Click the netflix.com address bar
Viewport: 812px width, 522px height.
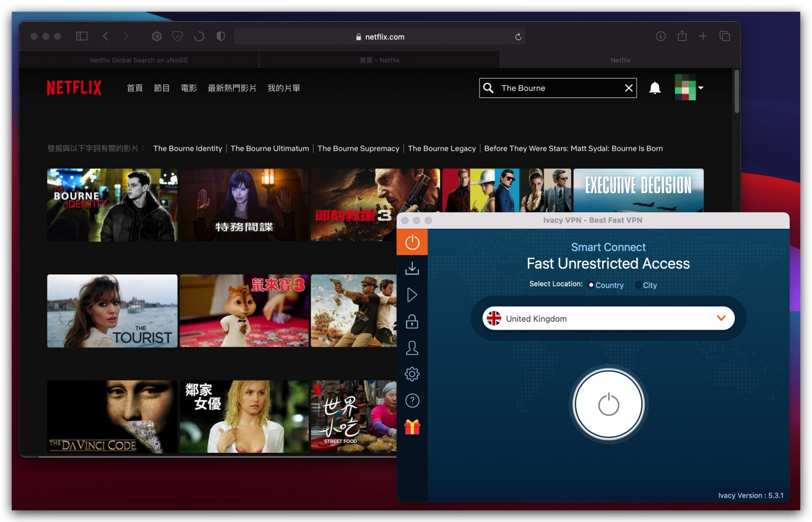pyautogui.click(x=380, y=36)
